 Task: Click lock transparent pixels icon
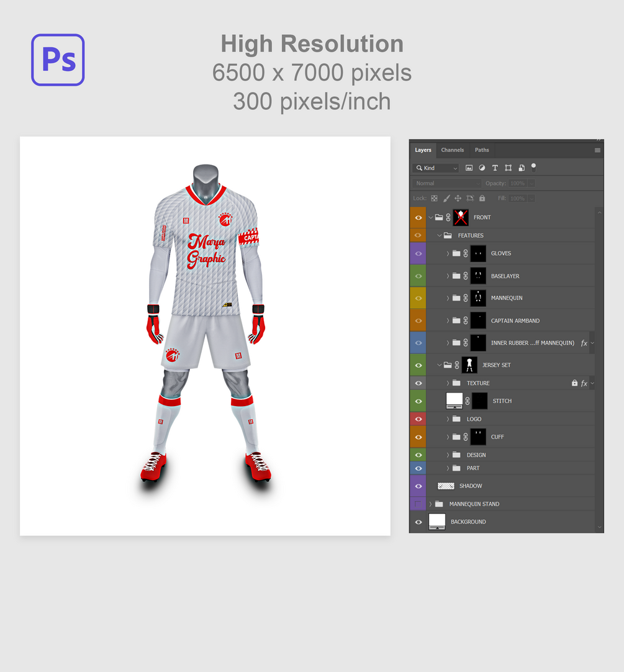point(434,198)
